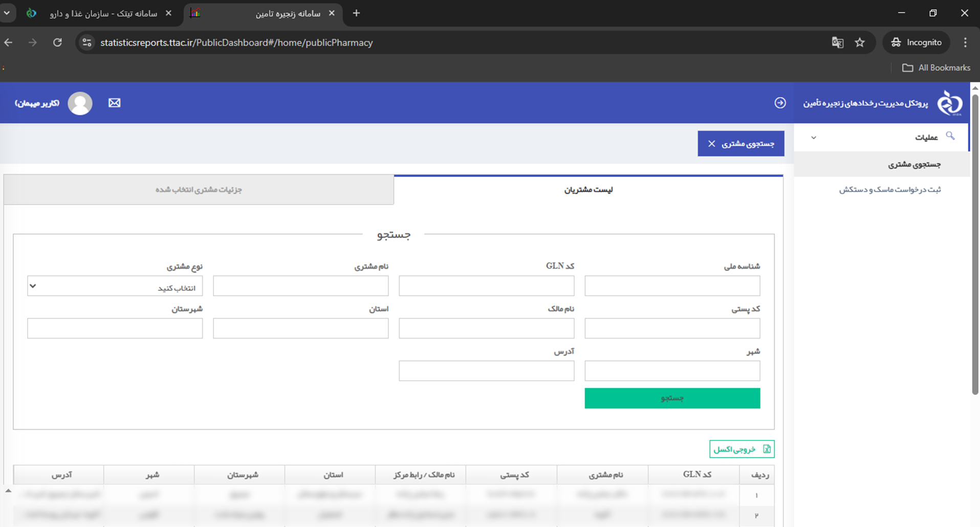Click the TTAC logo in header

pyautogui.click(x=950, y=103)
